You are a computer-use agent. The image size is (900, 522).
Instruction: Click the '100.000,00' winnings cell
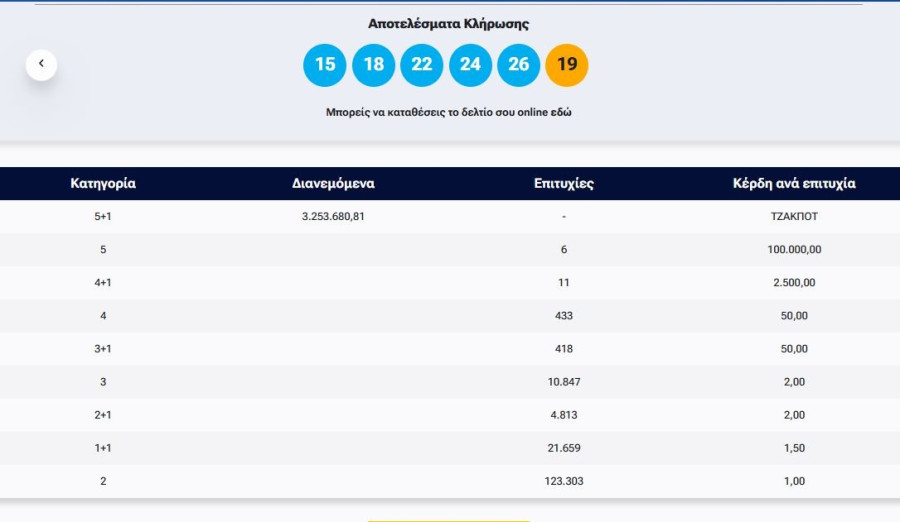tap(794, 250)
